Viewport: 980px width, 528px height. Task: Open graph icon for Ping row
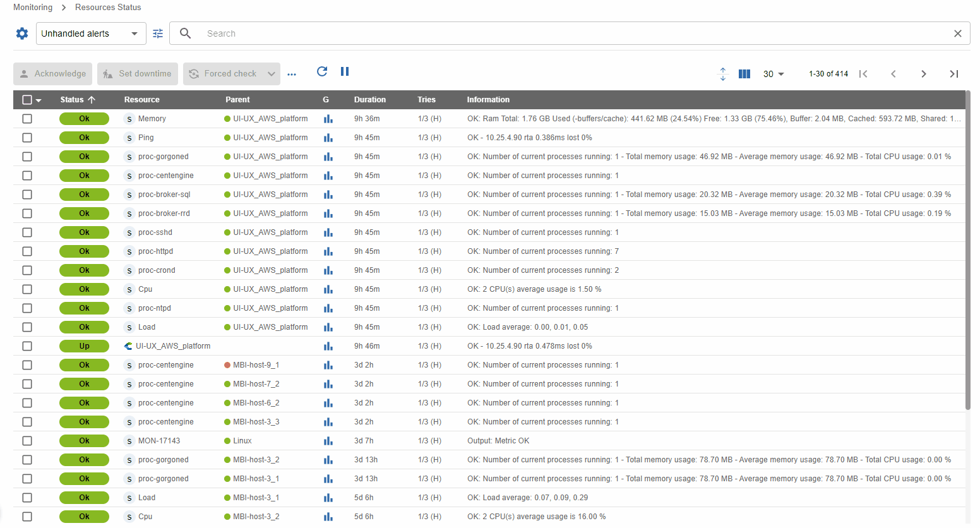(328, 138)
